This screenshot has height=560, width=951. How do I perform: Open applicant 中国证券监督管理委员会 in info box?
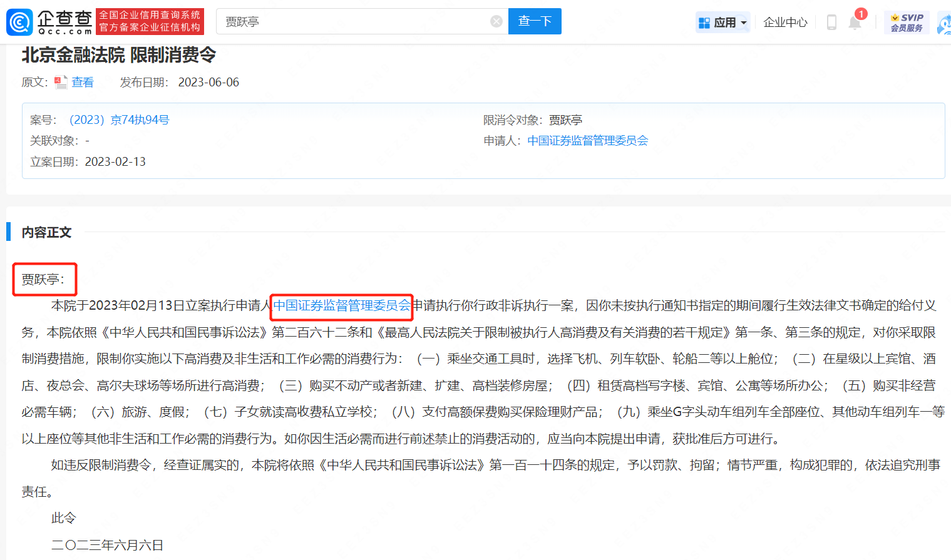588,141
